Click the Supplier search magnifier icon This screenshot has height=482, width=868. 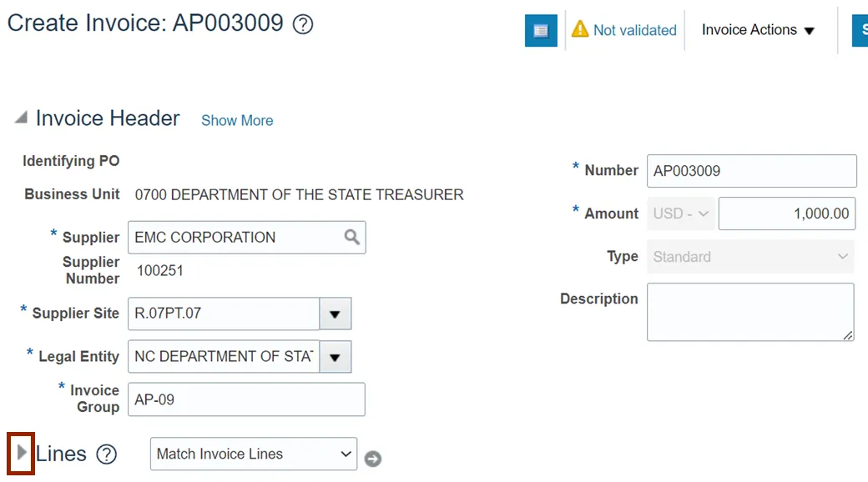[352, 237]
